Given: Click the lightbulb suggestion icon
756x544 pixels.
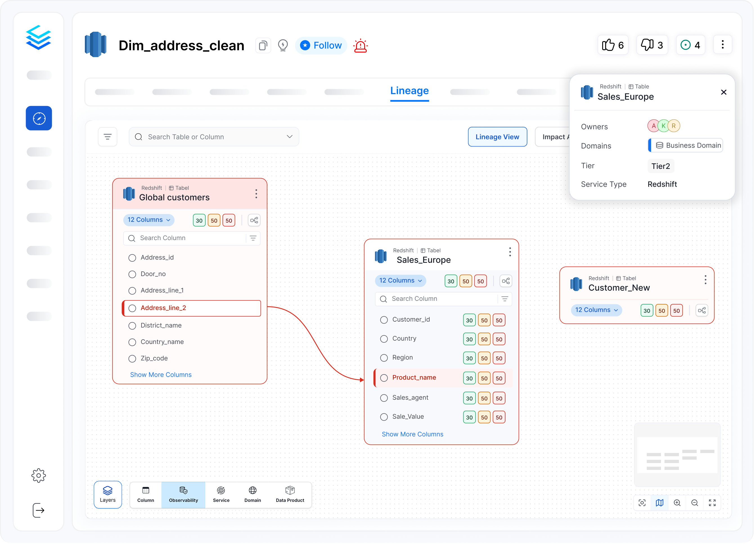Looking at the screenshot, I should [283, 45].
